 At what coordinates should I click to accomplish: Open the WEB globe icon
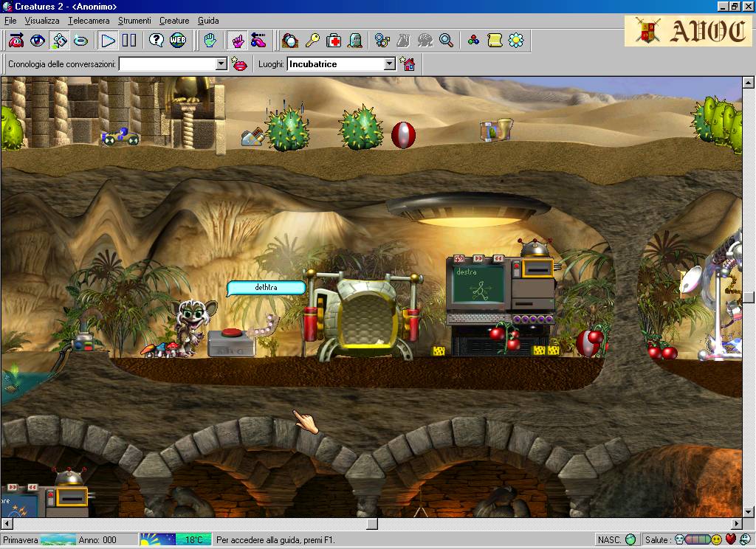click(x=177, y=41)
